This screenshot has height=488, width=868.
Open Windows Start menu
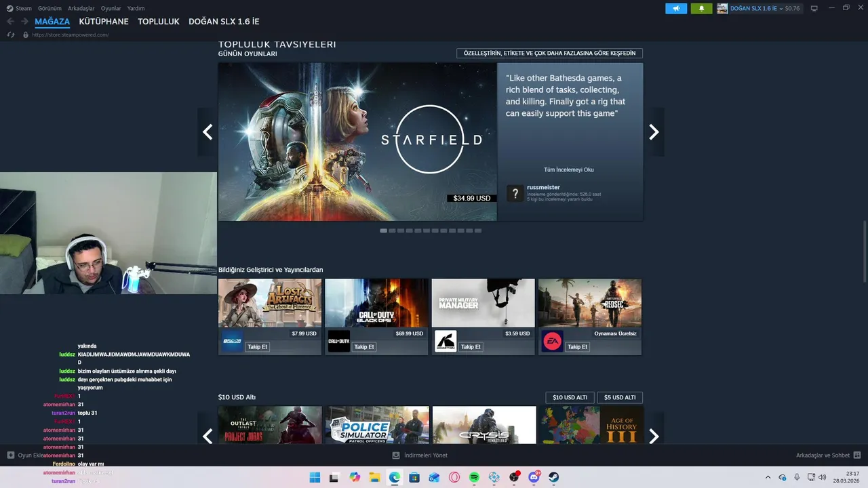[x=315, y=477]
